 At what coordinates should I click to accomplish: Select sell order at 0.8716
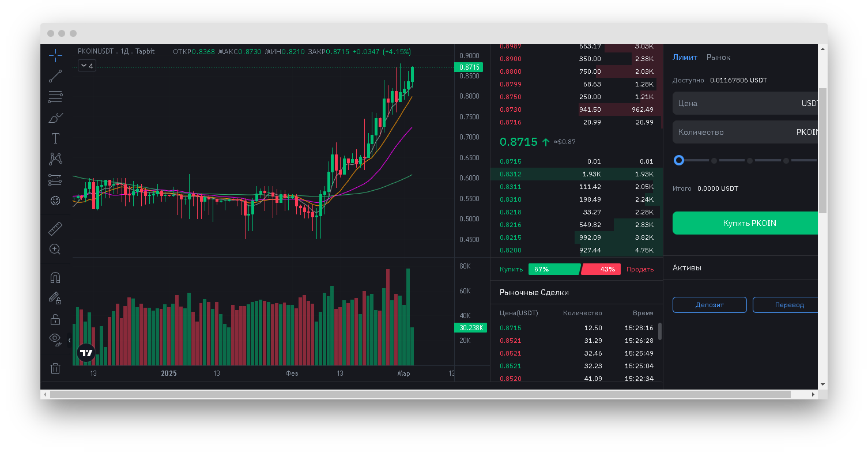tap(576, 122)
